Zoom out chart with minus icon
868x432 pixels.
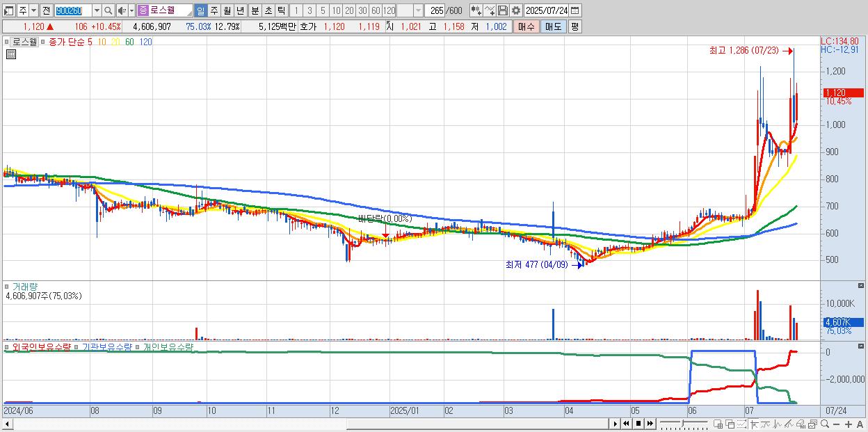836,424
